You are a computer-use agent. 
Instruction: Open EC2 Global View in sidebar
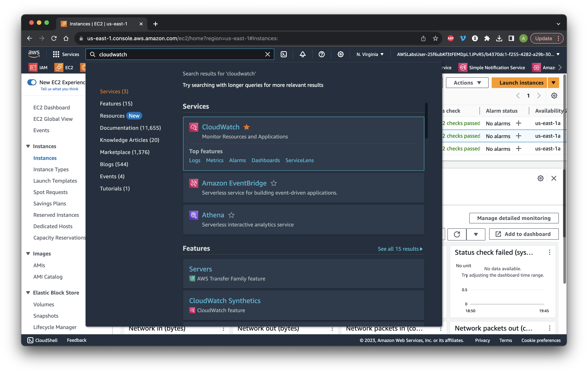pyautogui.click(x=53, y=119)
